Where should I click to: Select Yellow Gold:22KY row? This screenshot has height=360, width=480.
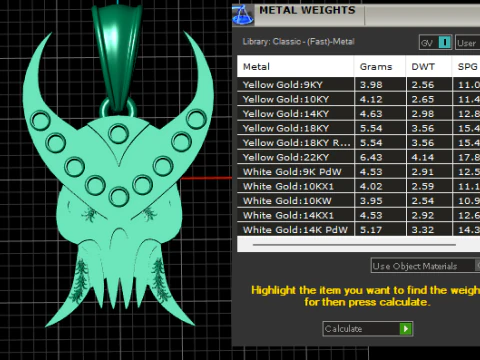click(359, 157)
